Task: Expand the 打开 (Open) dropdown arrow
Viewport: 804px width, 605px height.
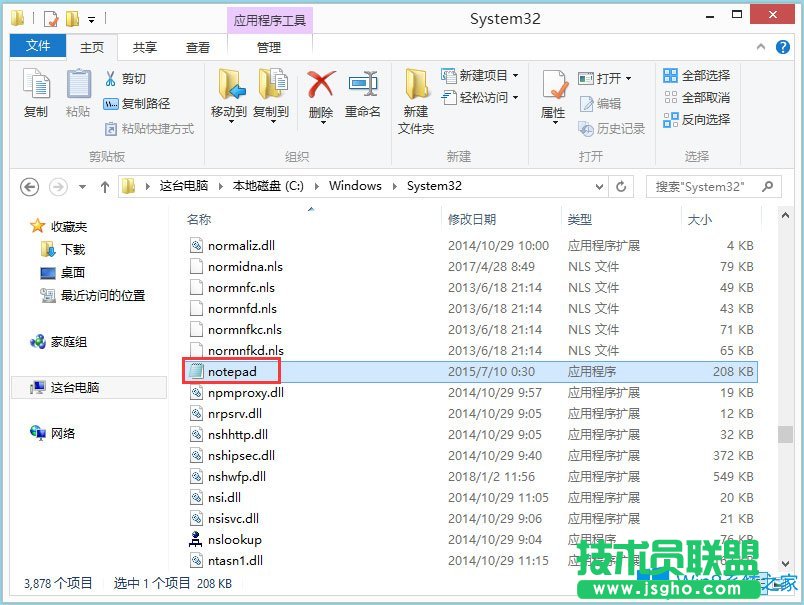Action: point(628,76)
